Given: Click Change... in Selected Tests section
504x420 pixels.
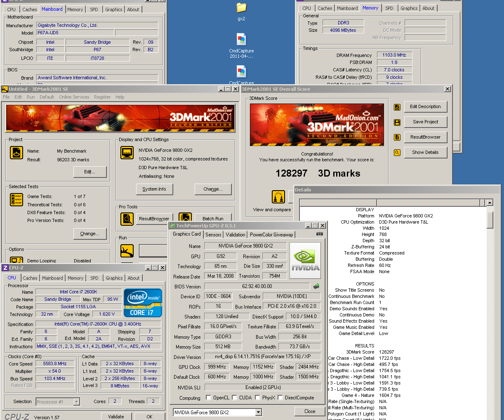Looking at the screenshot, I should pos(90,234).
